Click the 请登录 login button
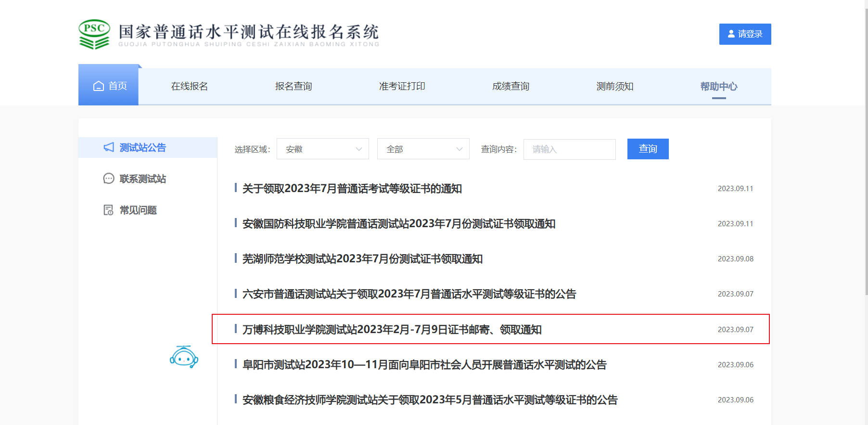Viewport: 868px width, 425px height. 745,34
